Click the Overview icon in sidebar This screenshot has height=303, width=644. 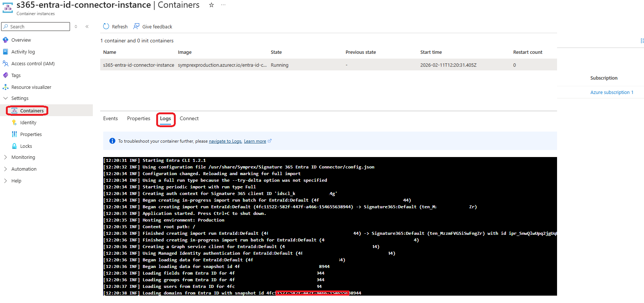[6, 40]
